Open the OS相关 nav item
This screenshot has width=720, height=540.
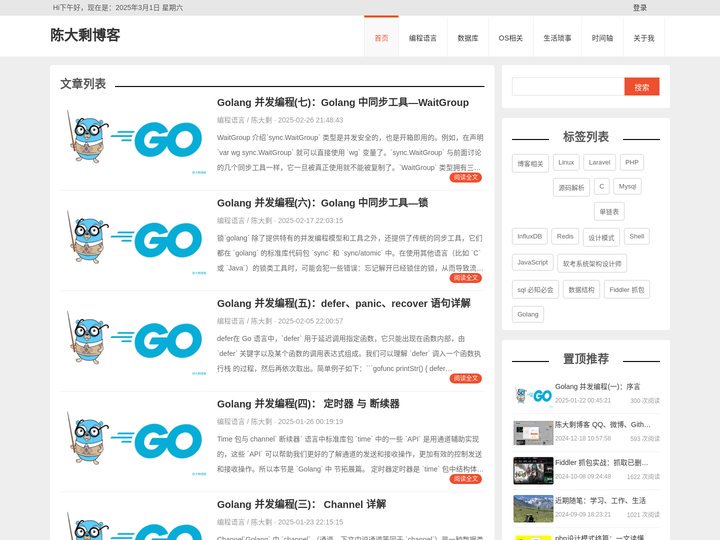511,38
